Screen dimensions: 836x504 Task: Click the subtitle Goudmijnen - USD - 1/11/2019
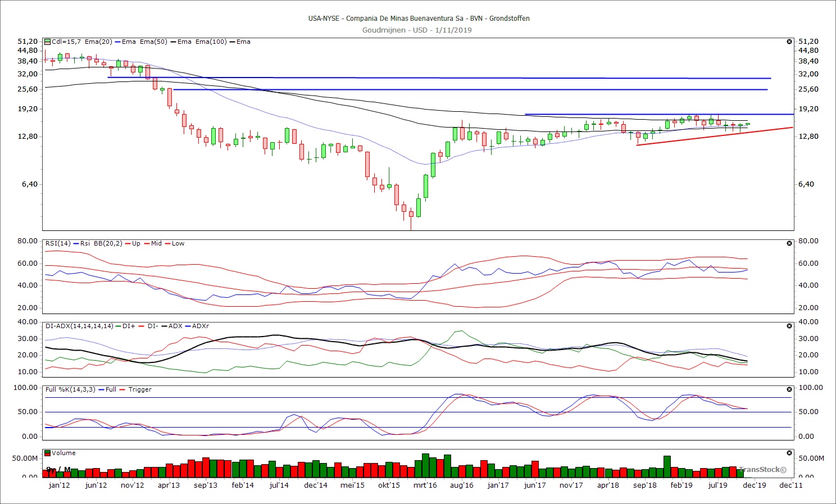pyautogui.click(x=417, y=30)
